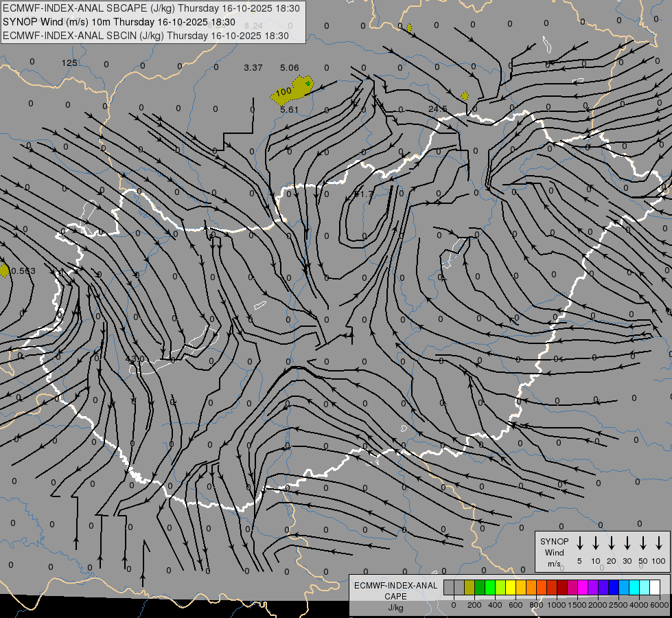Select the cyan swatch above 4000 tick
This screenshot has width=672, height=618.
click(x=634, y=587)
